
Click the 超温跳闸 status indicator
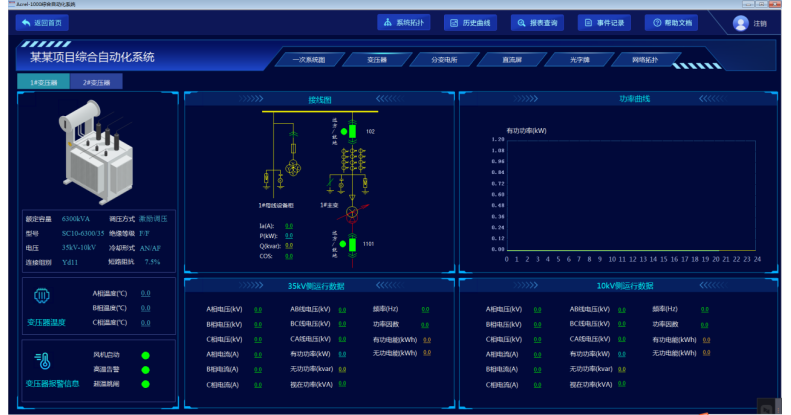[x=145, y=384]
